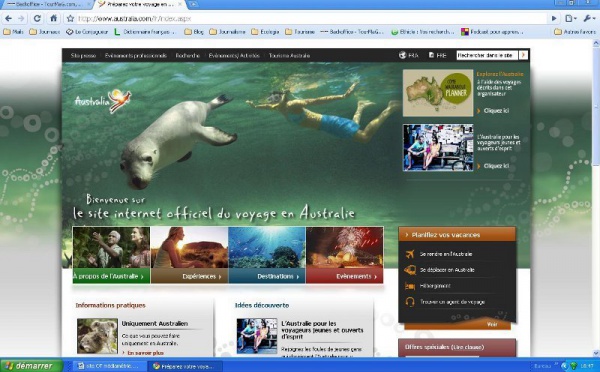600x372 pixels.
Task: Switch to the site OT taskbar window
Action: pyautogui.click(x=109, y=366)
